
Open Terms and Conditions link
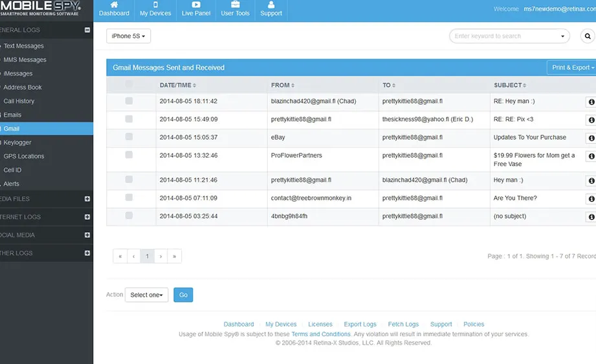click(x=321, y=334)
